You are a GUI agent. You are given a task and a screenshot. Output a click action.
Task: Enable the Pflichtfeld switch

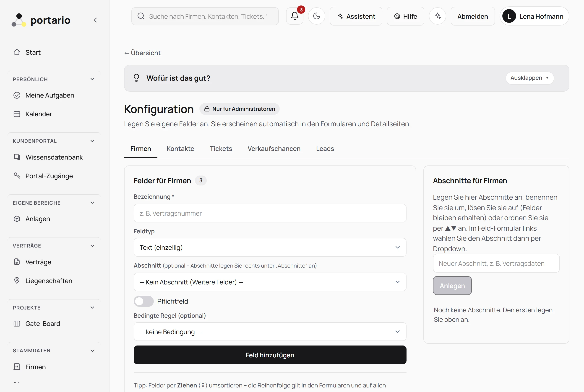(x=144, y=301)
